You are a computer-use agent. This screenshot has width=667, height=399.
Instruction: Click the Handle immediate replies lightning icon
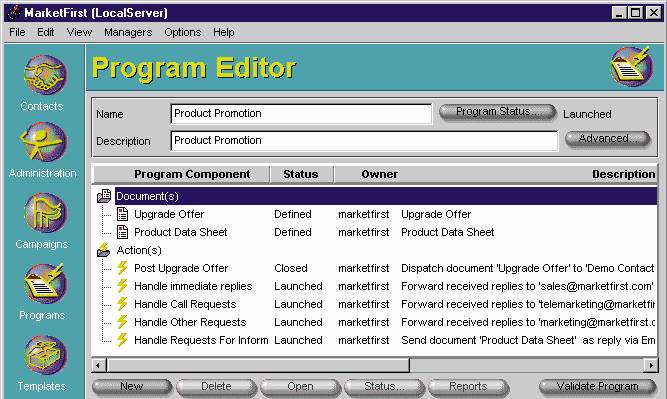pyautogui.click(x=122, y=286)
